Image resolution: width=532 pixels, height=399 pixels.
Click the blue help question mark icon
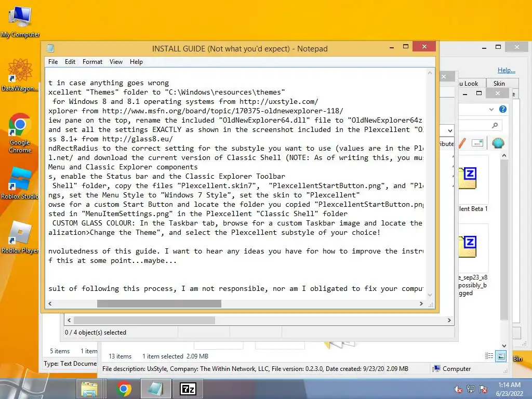(x=503, y=109)
